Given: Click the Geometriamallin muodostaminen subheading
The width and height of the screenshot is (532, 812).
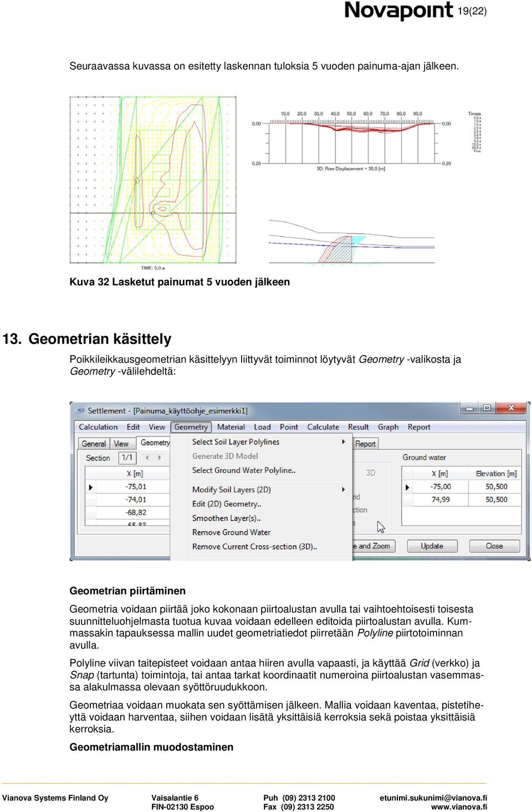Looking at the screenshot, I should click(x=151, y=747).
